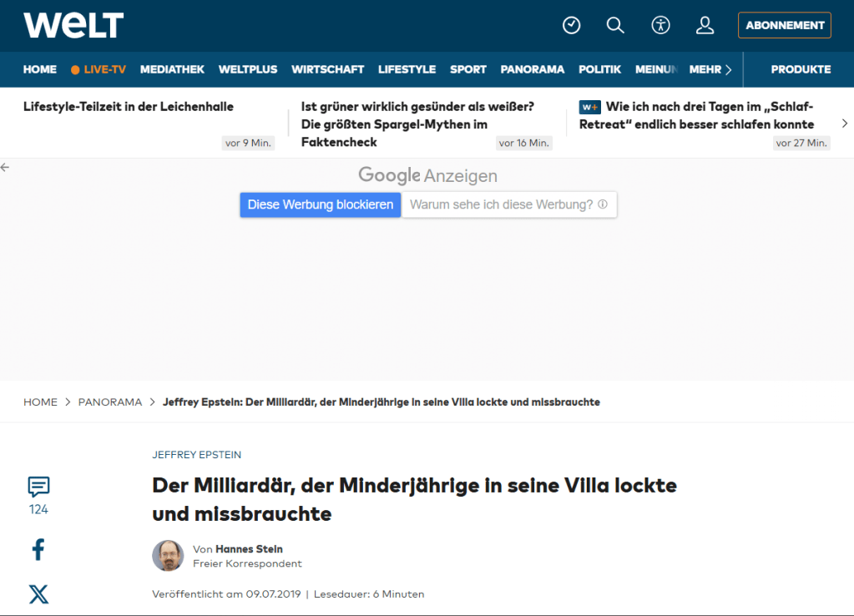Screen dimensions: 854x616
Task: Click Warum sehe ich diese Werbung?
Action: [508, 204]
